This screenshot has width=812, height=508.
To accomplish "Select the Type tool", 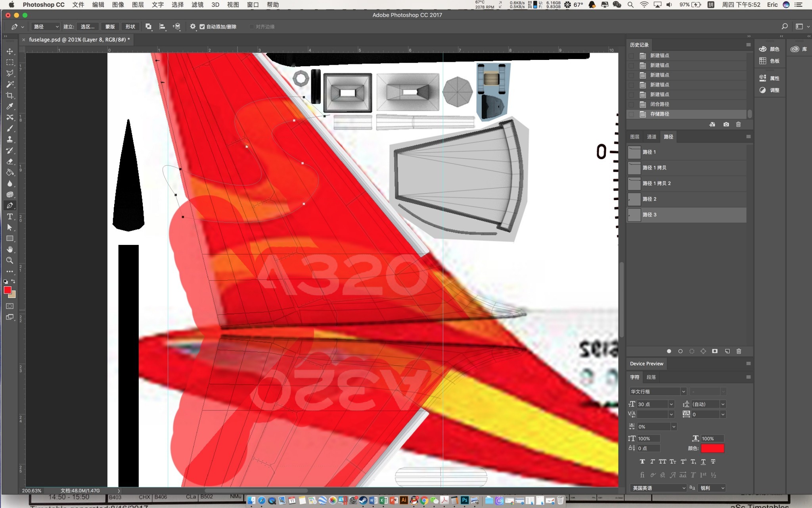I will pos(10,217).
